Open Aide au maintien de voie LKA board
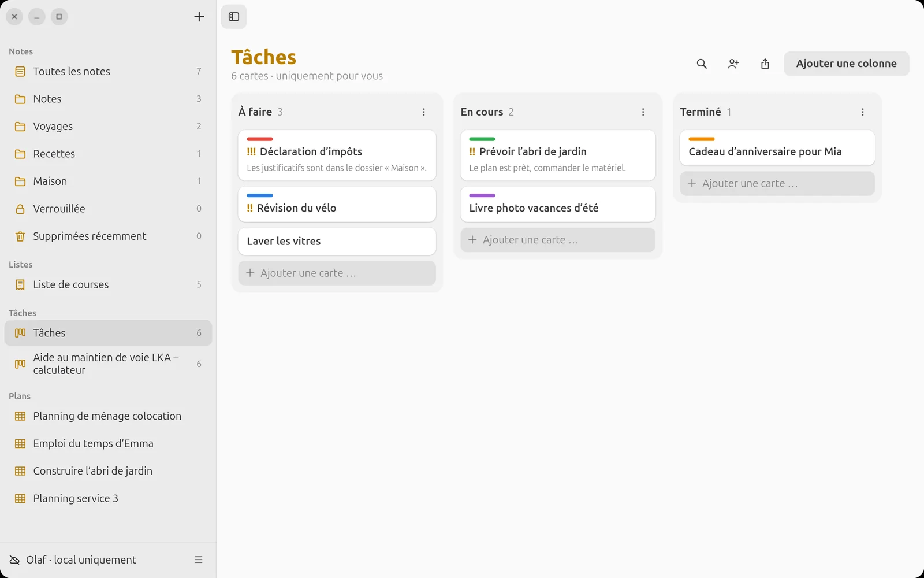924x578 pixels. pyautogui.click(x=108, y=364)
